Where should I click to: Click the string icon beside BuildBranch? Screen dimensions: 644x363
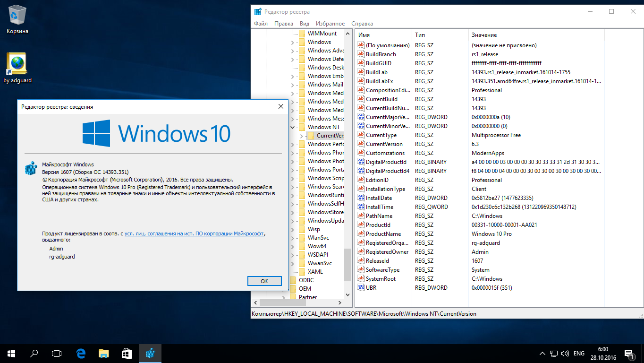click(362, 54)
